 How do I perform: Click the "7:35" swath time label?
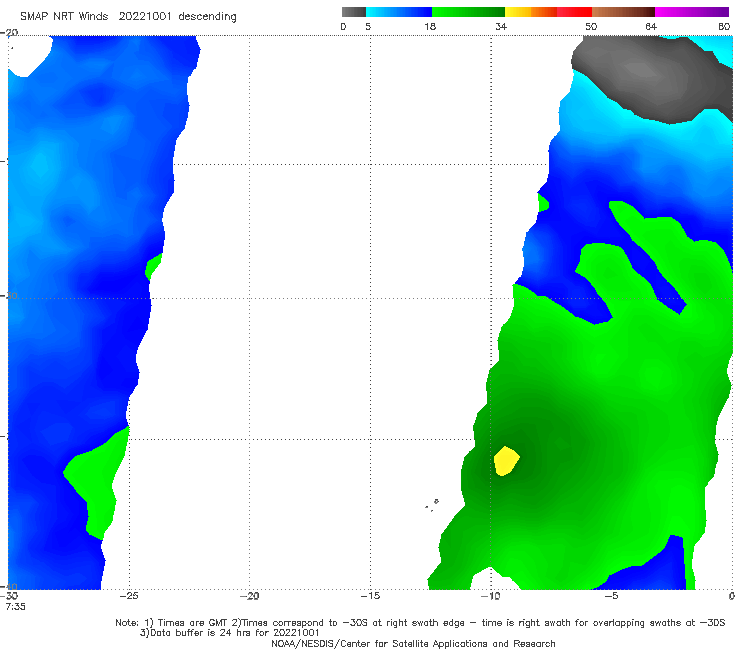click(16, 607)
